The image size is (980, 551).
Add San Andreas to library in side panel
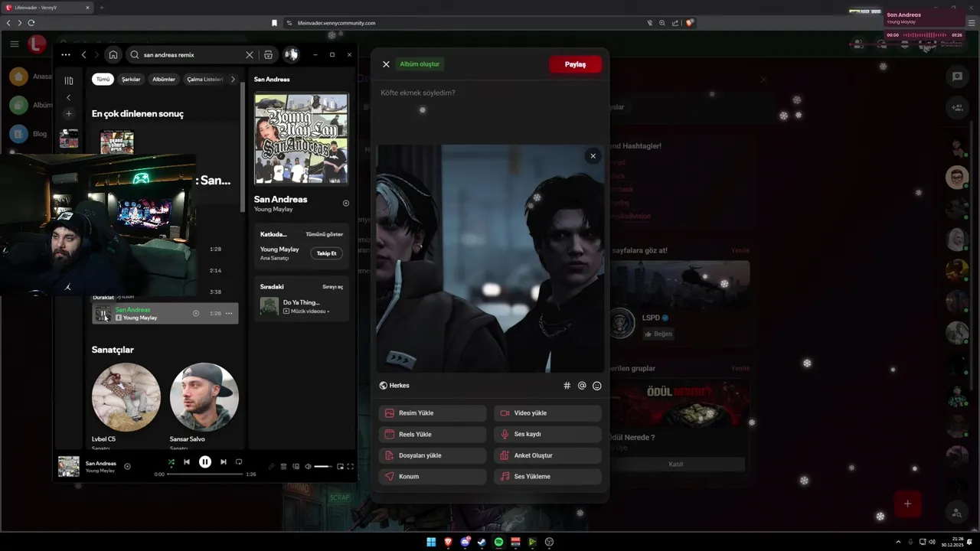point(345,204)
